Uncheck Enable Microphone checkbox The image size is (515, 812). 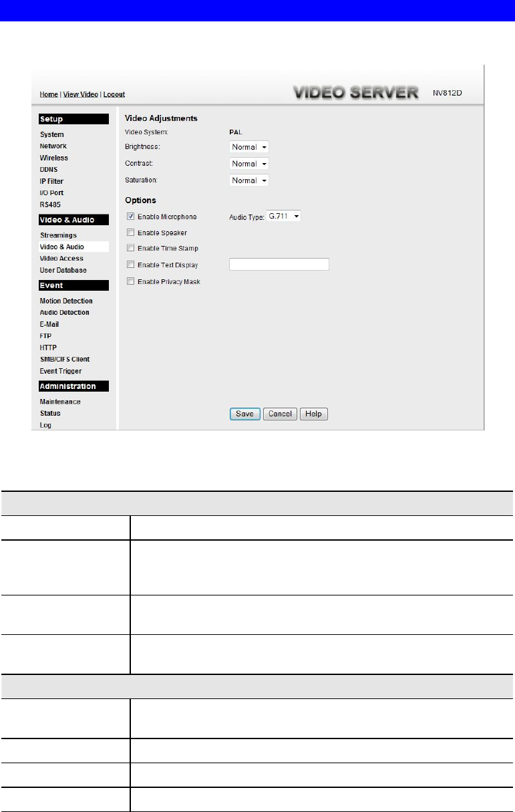[x=130, y=217]
